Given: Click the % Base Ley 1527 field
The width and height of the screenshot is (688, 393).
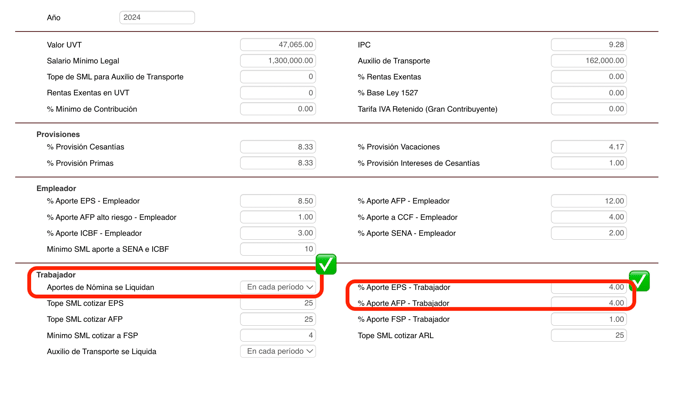Looking at the screenshot, I should pyautogui.click(x=589, y=93).
